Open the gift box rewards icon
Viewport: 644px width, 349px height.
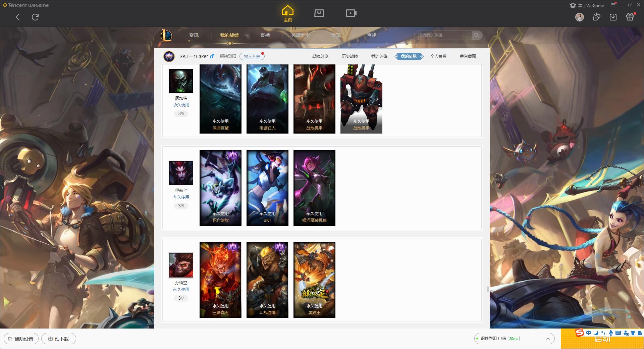(x=630, y=17)
